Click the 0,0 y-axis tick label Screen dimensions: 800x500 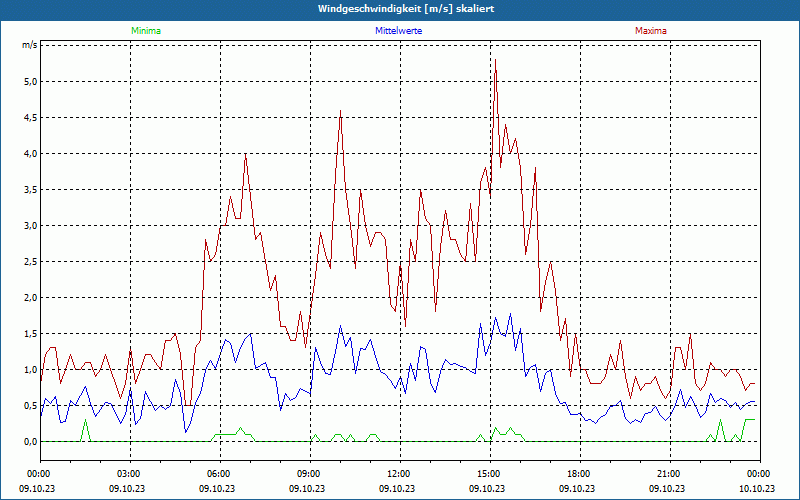coord(29,441)
